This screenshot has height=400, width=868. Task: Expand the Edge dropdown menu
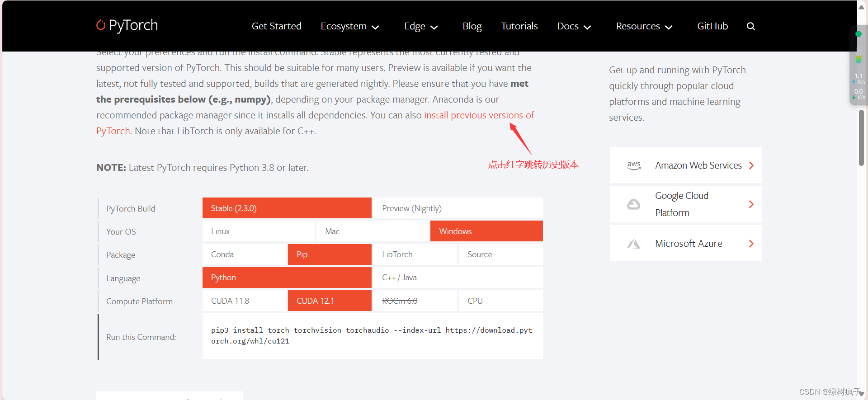(x=421, y=26)
